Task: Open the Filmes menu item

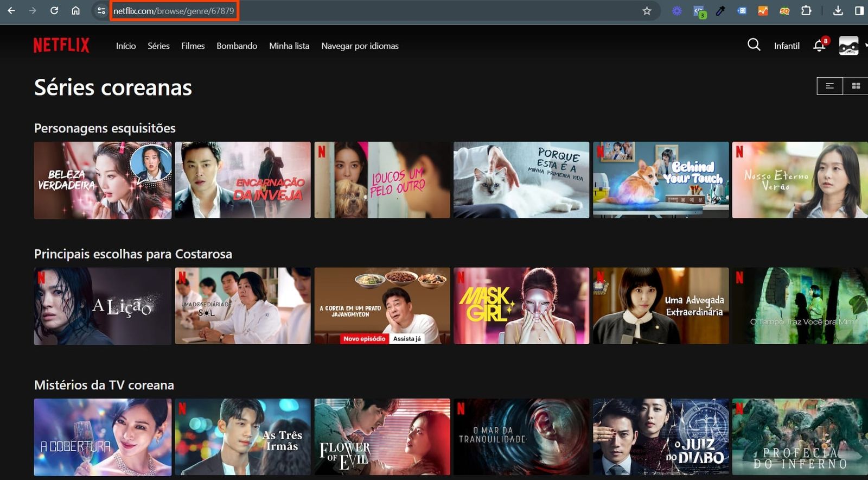Action: (x=193, y=46)
